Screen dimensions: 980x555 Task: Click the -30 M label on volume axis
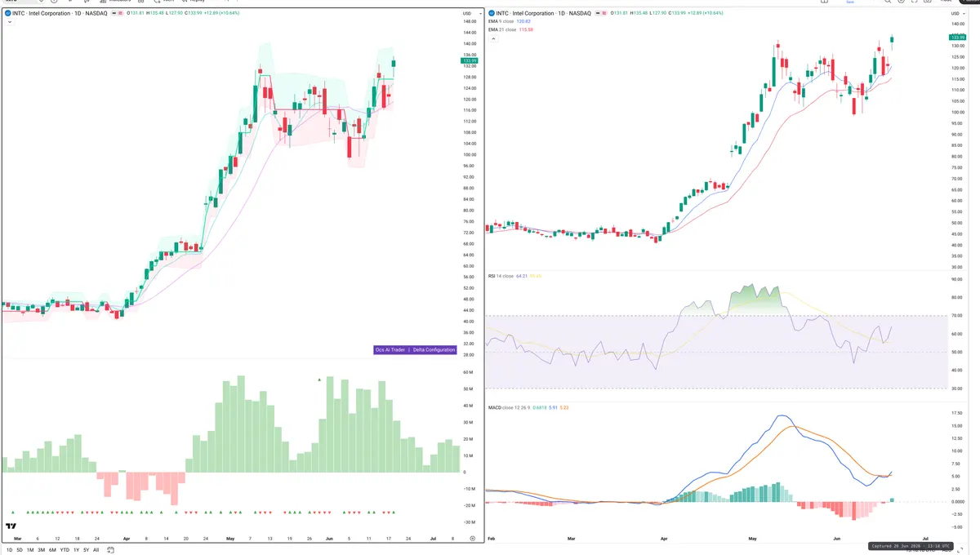pos(469,522)
